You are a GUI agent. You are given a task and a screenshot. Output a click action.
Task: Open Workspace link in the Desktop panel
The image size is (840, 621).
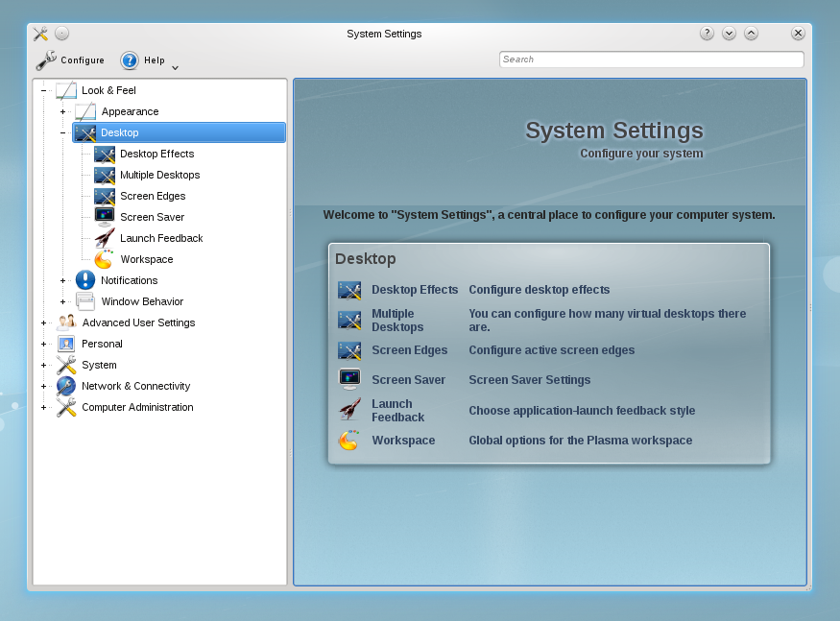tap(403, 441)
